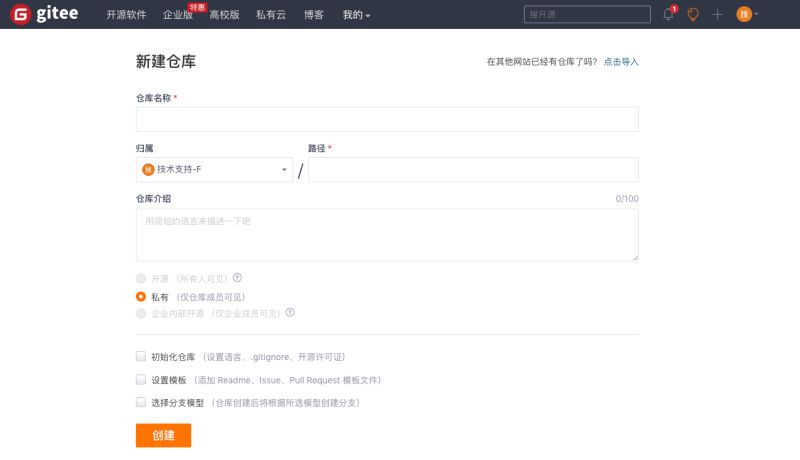Click the 特惠 badge on 企业版
The image size is (800, 460).
point(197,7)
